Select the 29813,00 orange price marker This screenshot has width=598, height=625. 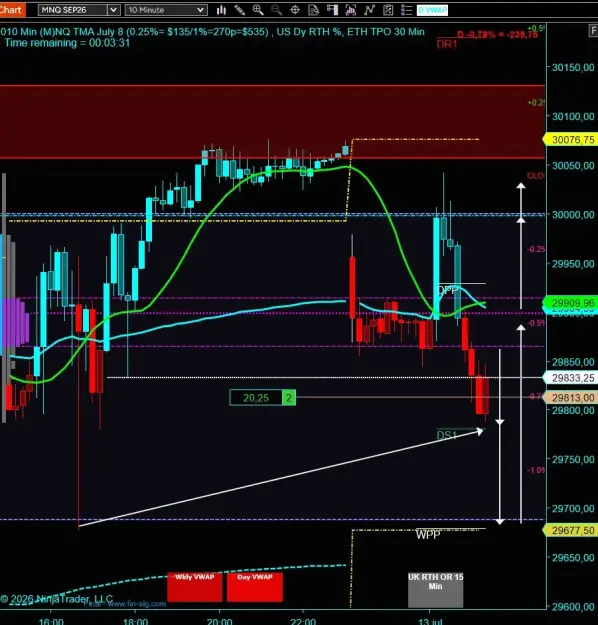571,398
